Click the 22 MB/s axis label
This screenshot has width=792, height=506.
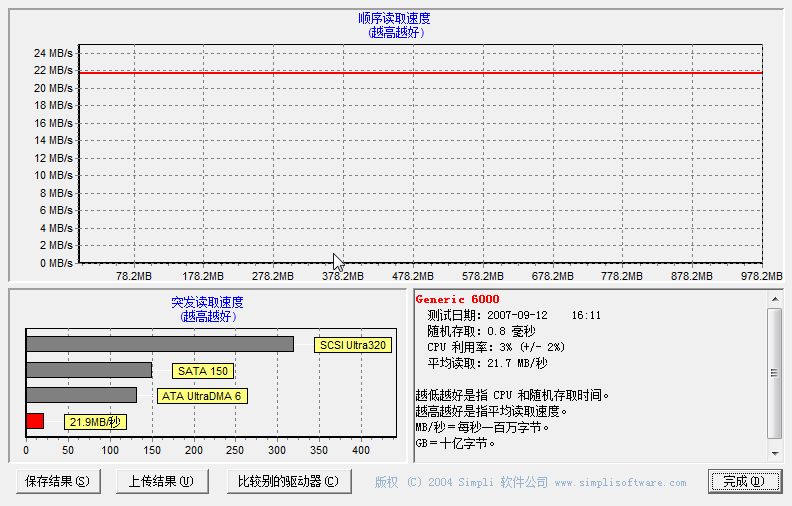click(x=53, y=71)
